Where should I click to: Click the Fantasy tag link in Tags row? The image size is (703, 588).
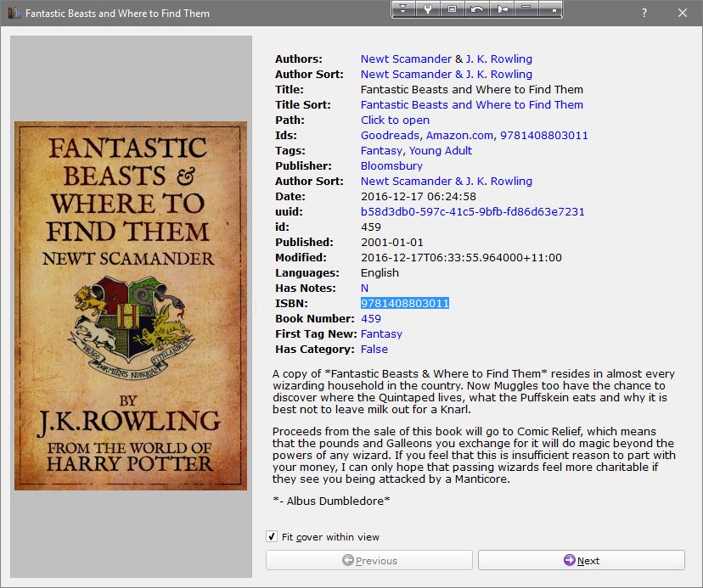381,150
